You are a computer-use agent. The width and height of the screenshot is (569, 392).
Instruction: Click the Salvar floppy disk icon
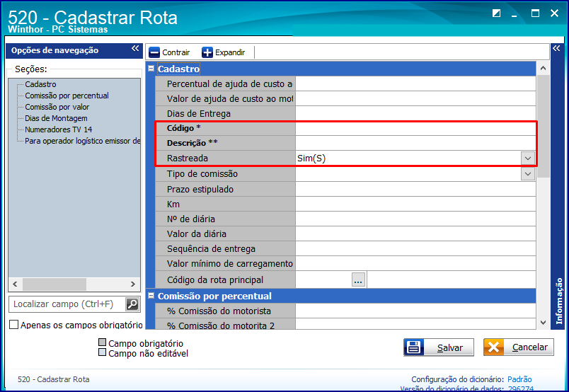pos(414,347)
